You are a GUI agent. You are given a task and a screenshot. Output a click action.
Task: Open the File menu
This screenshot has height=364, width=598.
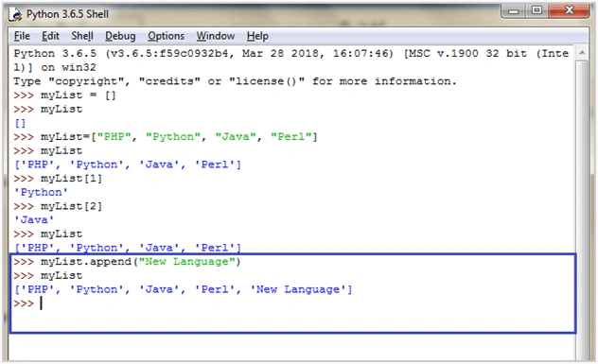point(22,36)
